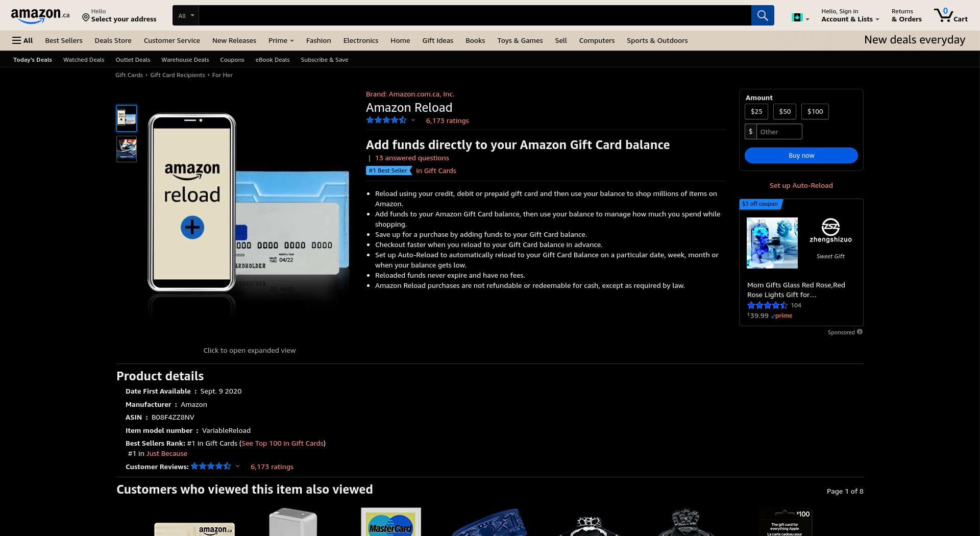This screenshot has height=536, width=980.
Task: Open Mom Gifts Glass Red Rose ad title
Action: 796,289
